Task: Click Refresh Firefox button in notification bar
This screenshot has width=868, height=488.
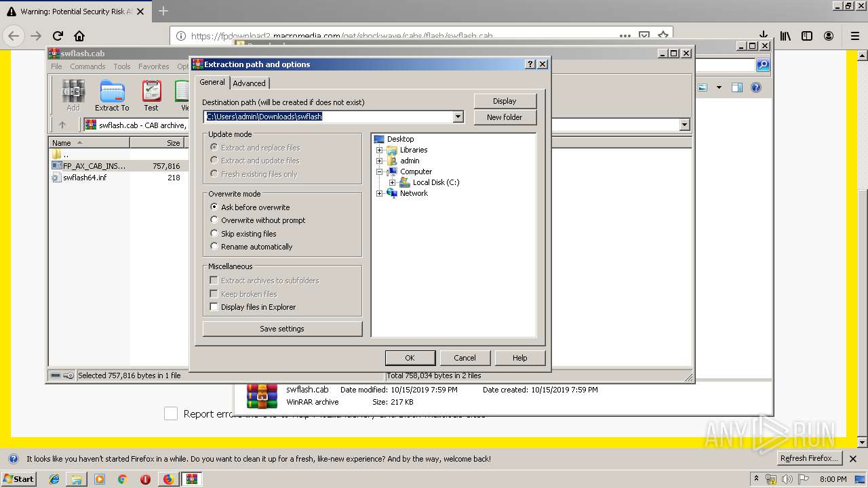Action: click(x=810, y=459)
